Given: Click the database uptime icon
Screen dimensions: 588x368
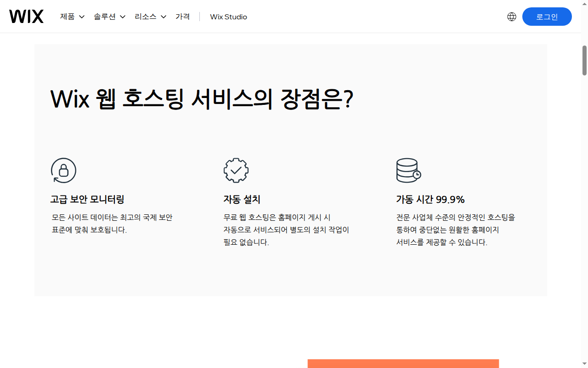Looking at the screenshot, I should point(409,171).
